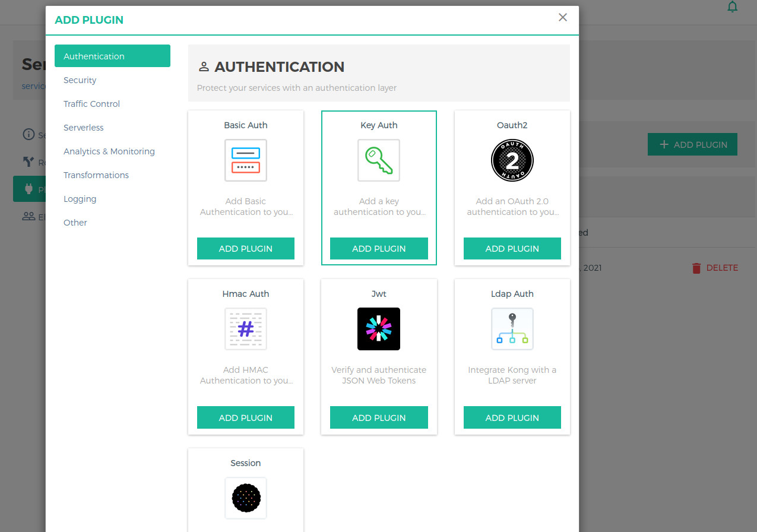Viewport: 757px width, 532px height.
Task: Click the Key Auth card title
Action: coord(379,125)
